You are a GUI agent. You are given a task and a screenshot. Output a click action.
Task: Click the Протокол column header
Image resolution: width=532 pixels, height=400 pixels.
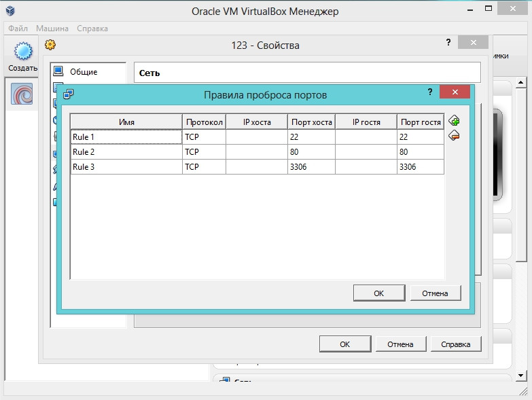click(x=204, y=122)
